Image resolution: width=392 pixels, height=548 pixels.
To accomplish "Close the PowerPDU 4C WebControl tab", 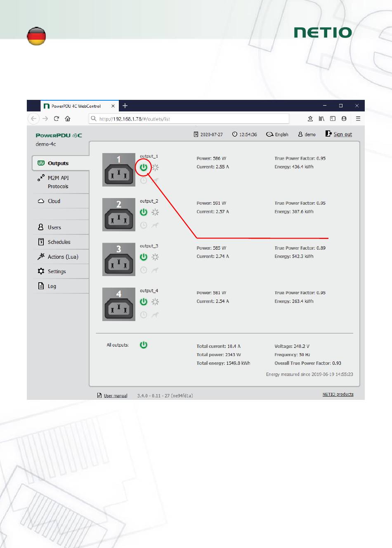I will point(113,106).
